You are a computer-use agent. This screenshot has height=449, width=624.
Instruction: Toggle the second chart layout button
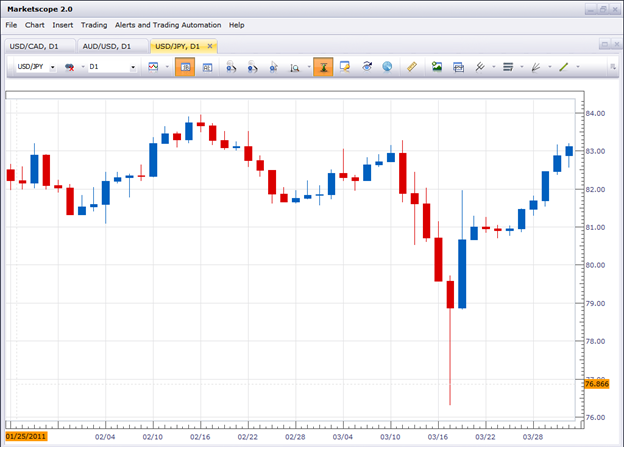pos(208,67)
